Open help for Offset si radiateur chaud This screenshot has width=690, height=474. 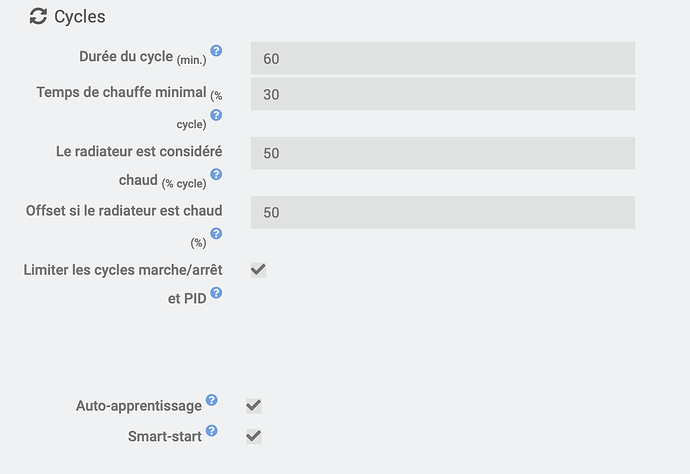point(216,234)
